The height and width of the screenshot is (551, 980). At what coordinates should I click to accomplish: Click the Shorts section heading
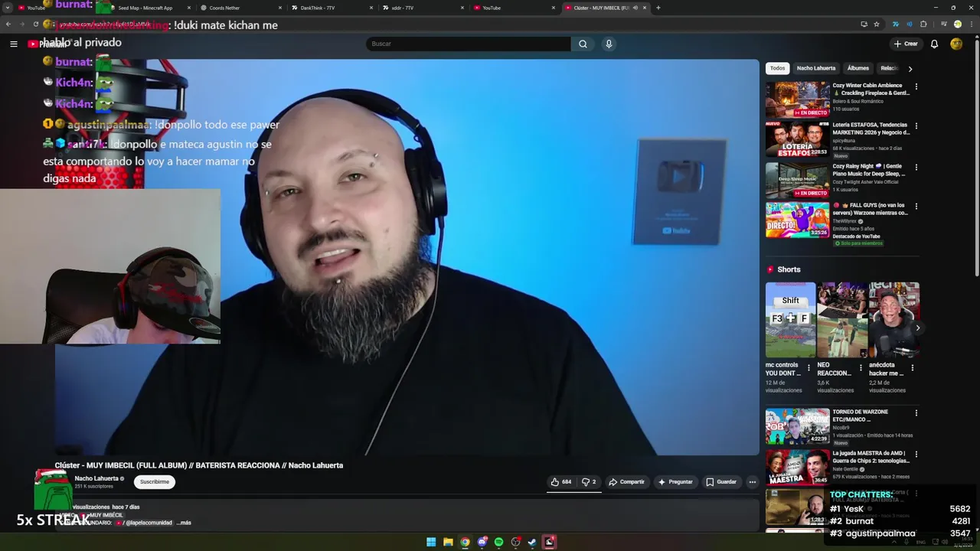tap(789, 269)
